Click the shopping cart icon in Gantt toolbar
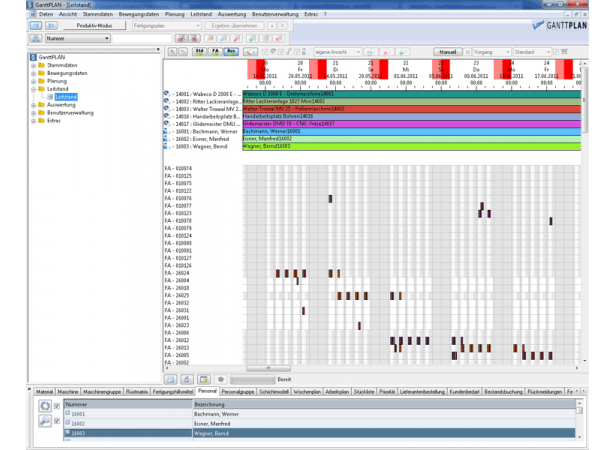 point(564,51)
